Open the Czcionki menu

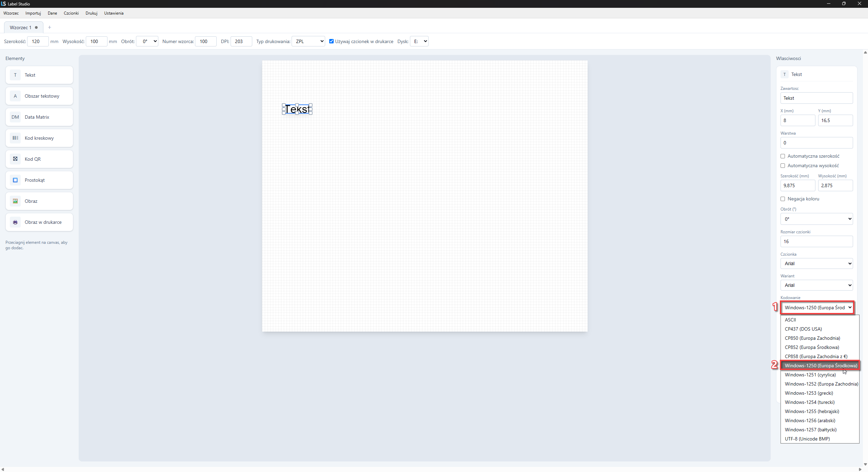(71, 13)
